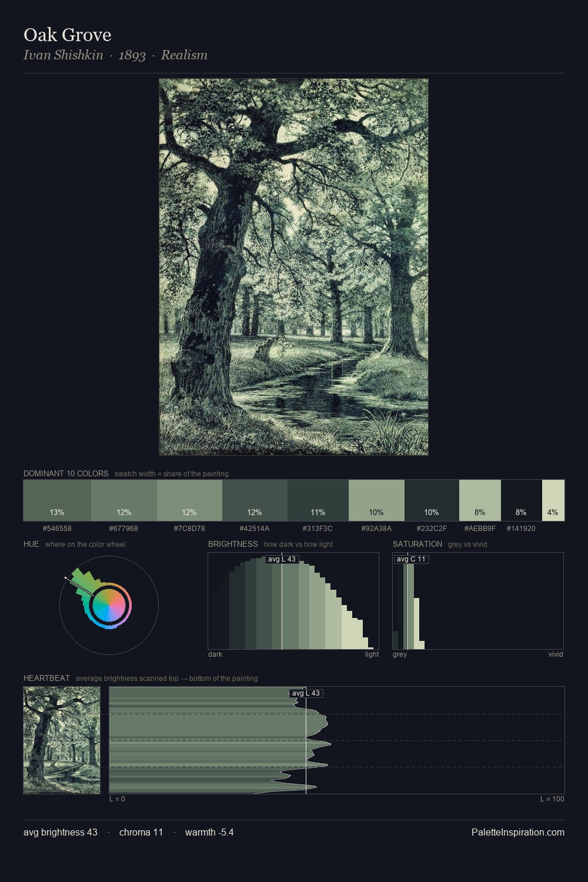
Task: Click 'warmth -5.4' footer stat
Action: [x=209, y=832]
